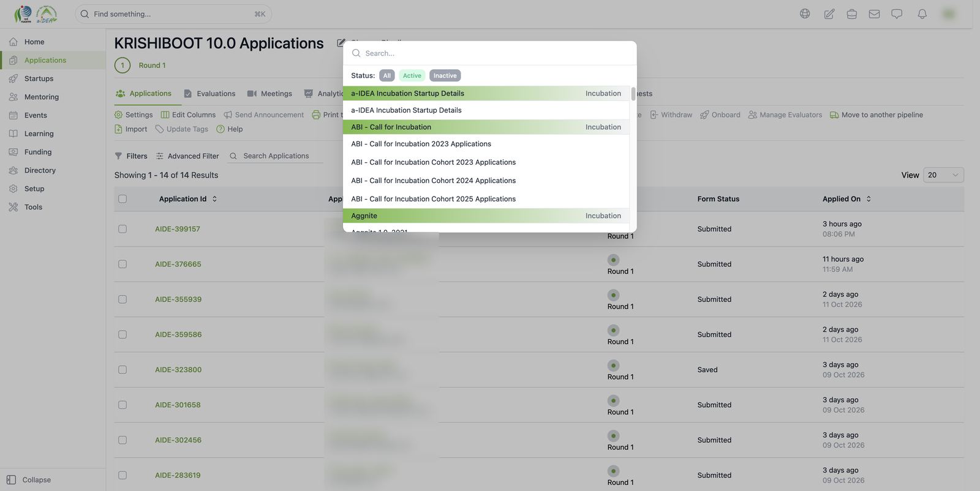The height and width of the screenshot is (491, 980).
Task: Show All statuses in pipeline list
Action: point(387,75)
